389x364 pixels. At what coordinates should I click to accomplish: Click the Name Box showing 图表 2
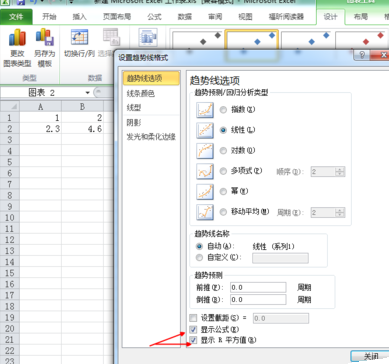click(x=42, y=93)
